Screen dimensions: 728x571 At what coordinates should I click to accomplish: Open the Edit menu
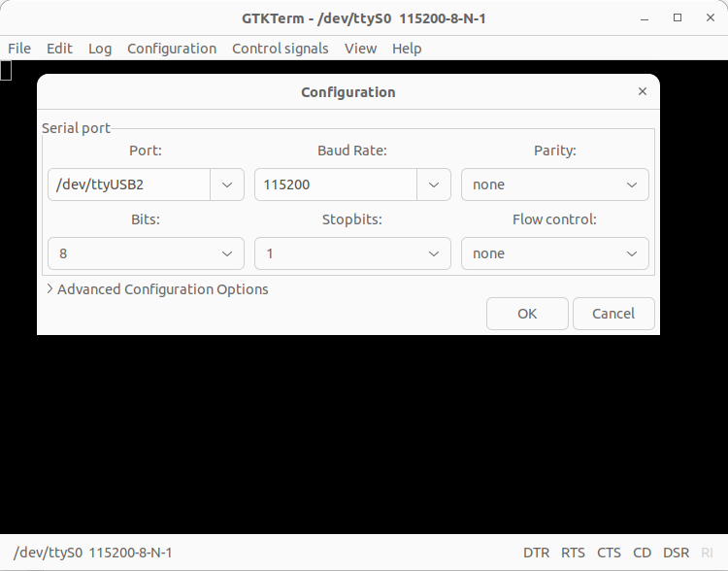point(59,49)
